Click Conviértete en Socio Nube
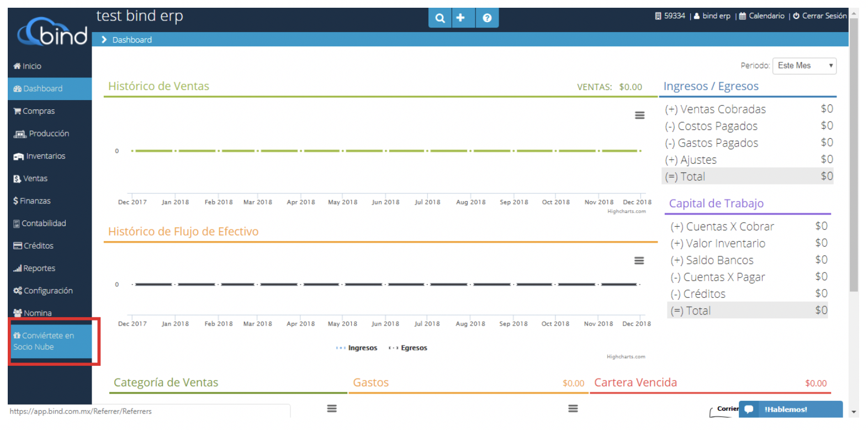The width and height of the screenshot is (868, 430). click(51, 341)
